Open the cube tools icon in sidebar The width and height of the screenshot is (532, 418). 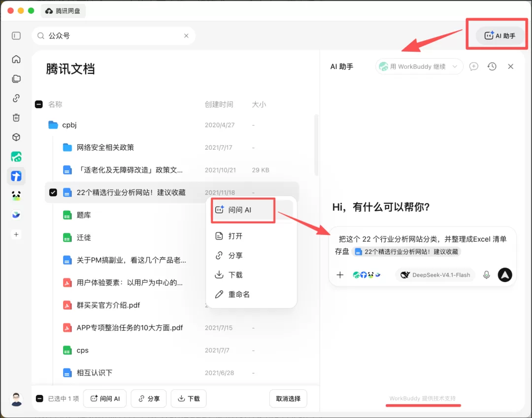[x=16, y=137]
